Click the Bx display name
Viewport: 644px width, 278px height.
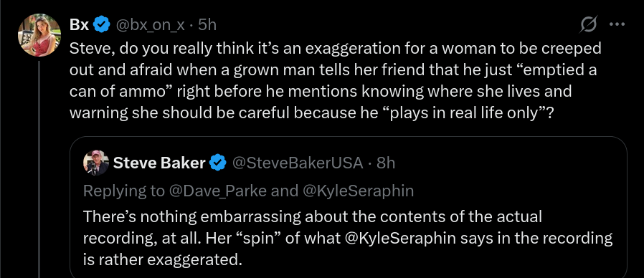coord(80,25)
